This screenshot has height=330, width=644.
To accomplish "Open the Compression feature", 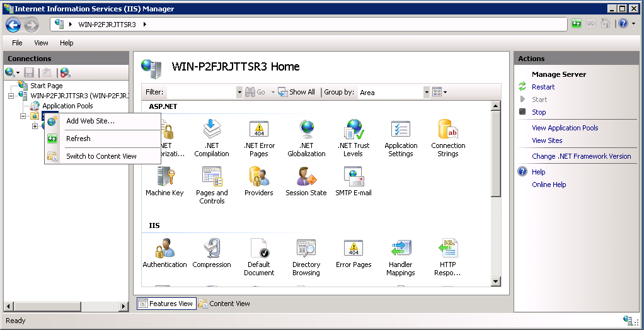I will click(212, 253).
